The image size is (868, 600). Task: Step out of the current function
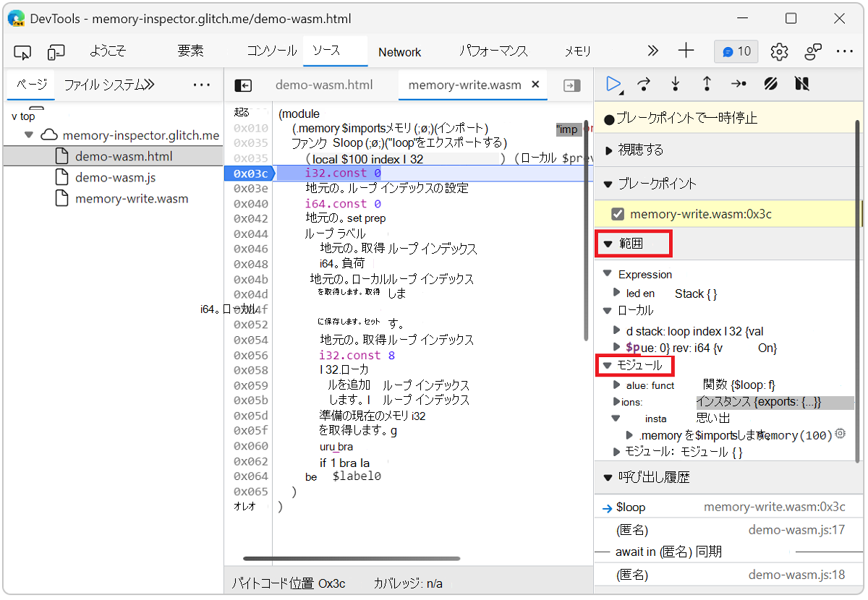[706, 84]
